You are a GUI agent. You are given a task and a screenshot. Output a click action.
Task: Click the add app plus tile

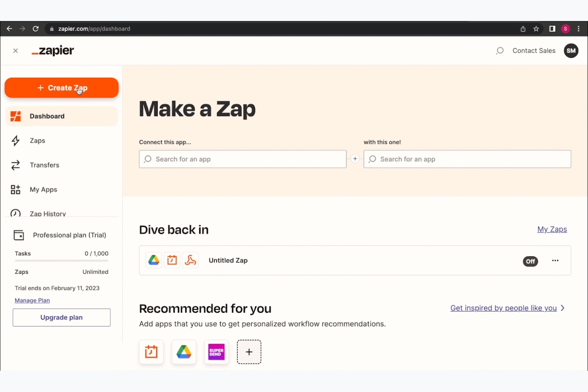[249, 352]
